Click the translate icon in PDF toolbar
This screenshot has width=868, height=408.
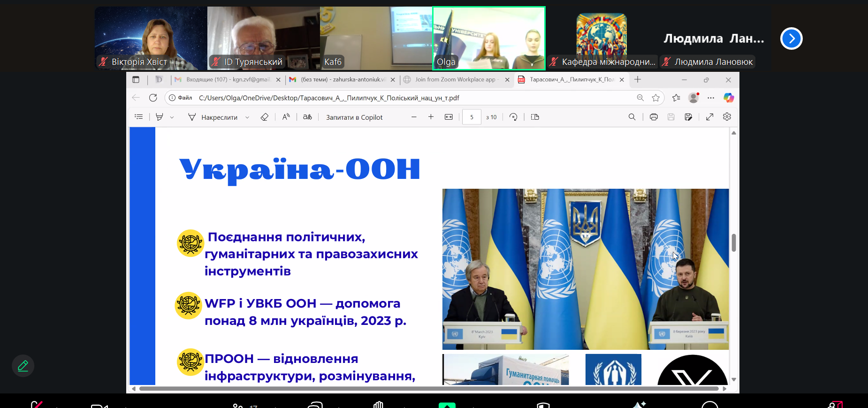click(307, 117)
